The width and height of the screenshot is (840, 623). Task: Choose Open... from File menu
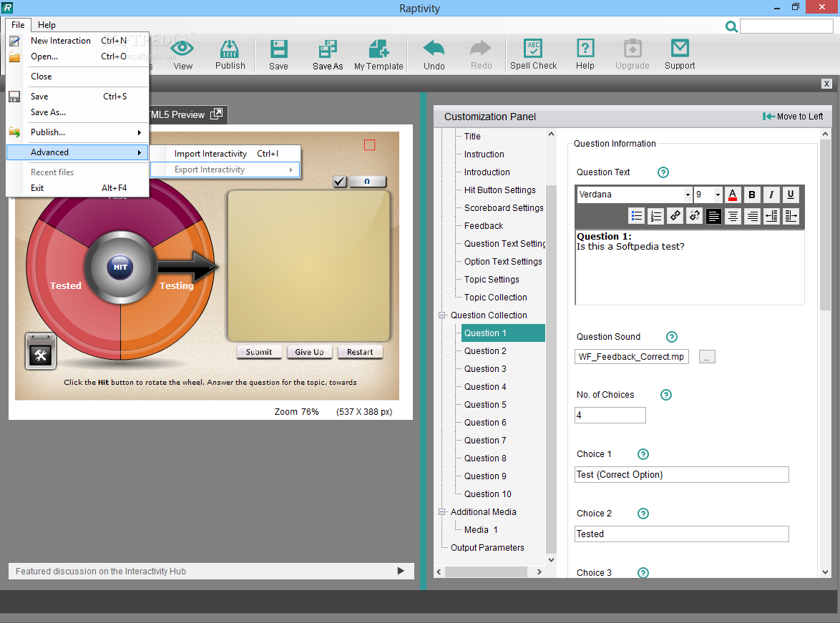tap(78, 57)
